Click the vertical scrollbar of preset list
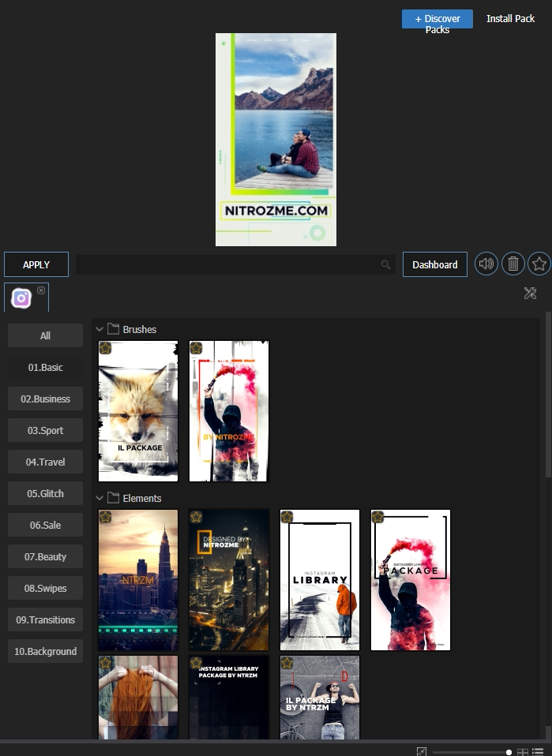The width and height of the screenshot is (552, 756). tap(548, 395)
